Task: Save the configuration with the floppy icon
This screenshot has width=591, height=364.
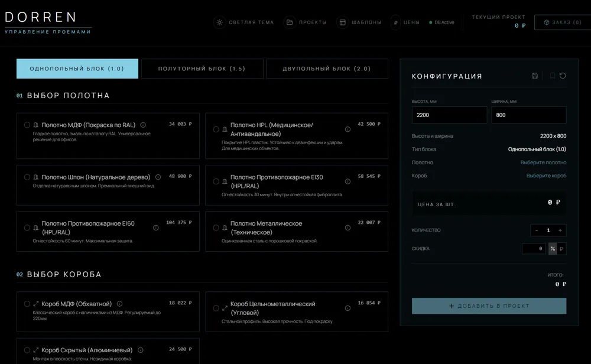Action: (x=534, y=76)
